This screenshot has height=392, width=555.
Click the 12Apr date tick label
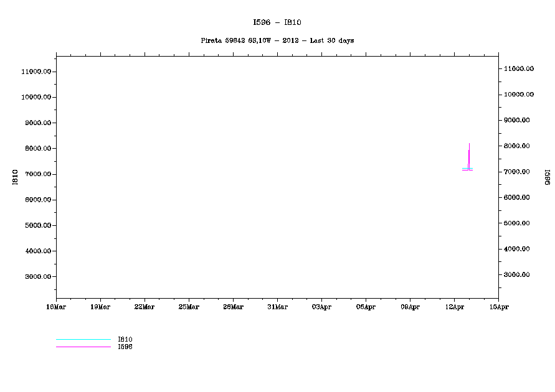[454, 307]
